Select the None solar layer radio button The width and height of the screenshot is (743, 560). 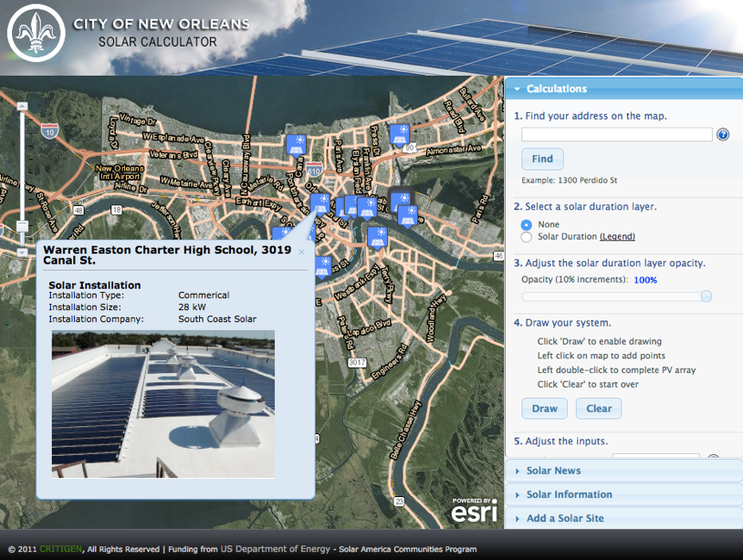[x=527, y=224]
